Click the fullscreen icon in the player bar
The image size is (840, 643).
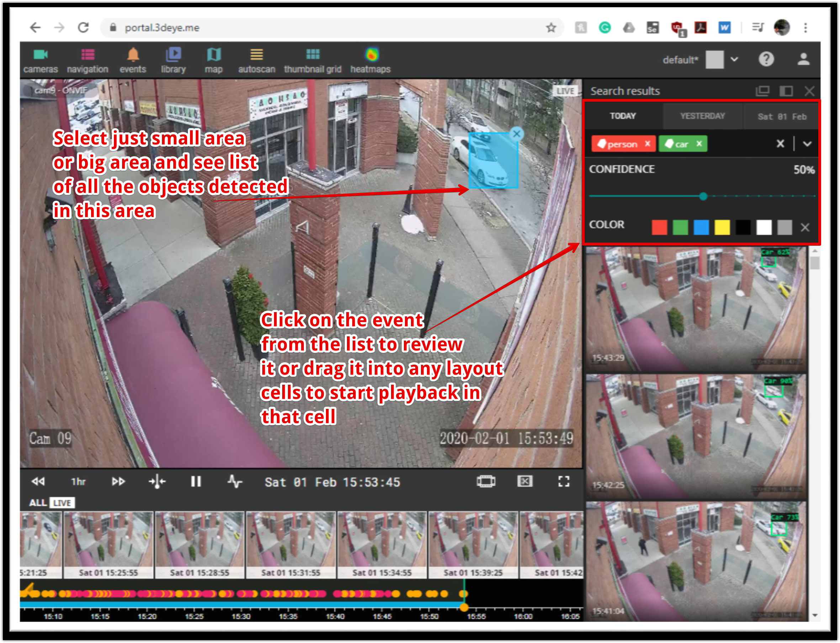563,481
